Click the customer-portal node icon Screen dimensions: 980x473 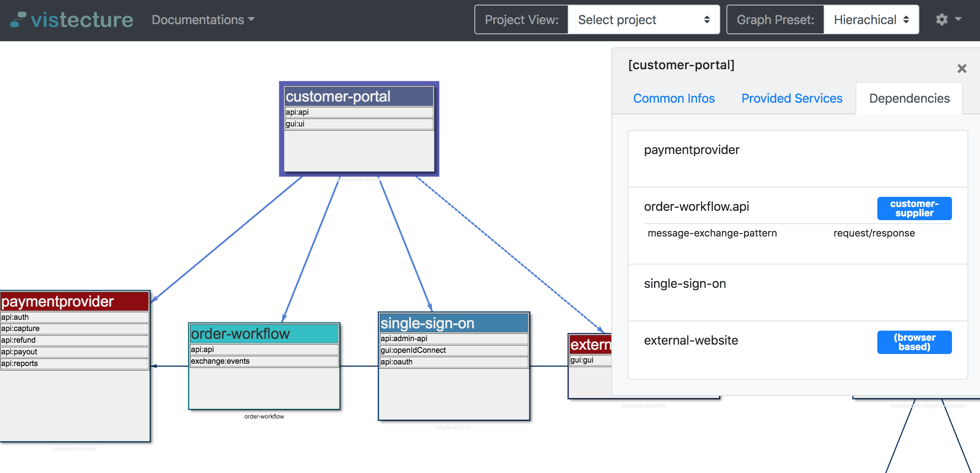pyautogui.click(x=359, y=97)
